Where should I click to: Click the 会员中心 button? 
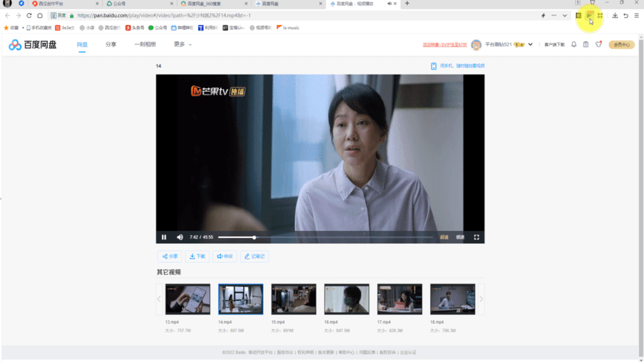click(621, 45)
